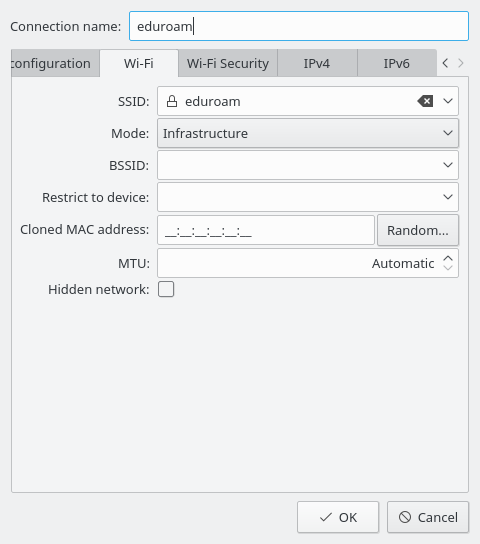Go to the General configuration tab
Screen dimensions: 480x544
55,63
